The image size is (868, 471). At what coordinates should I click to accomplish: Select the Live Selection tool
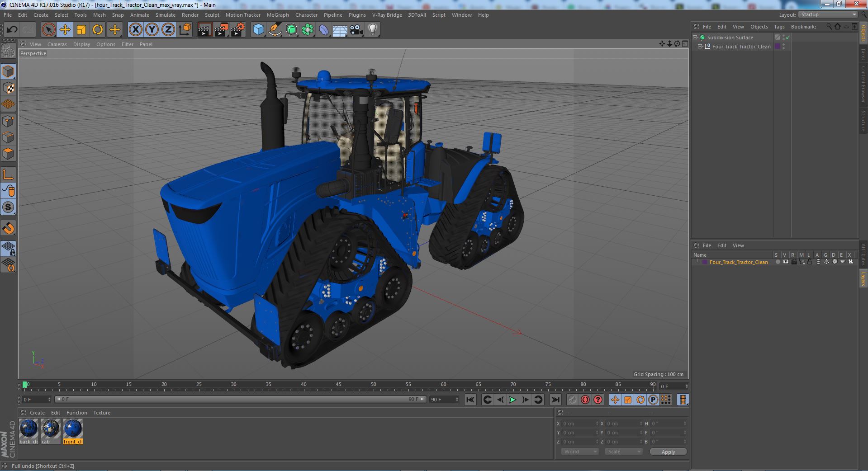(x=48, y=30)
